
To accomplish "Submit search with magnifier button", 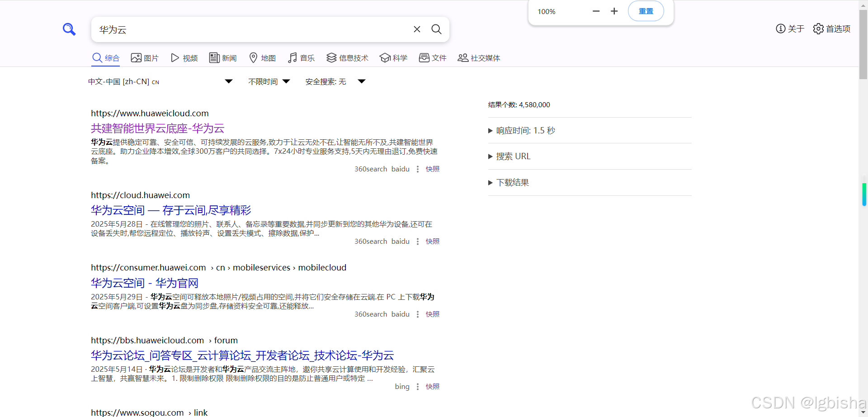I will 436,29.
